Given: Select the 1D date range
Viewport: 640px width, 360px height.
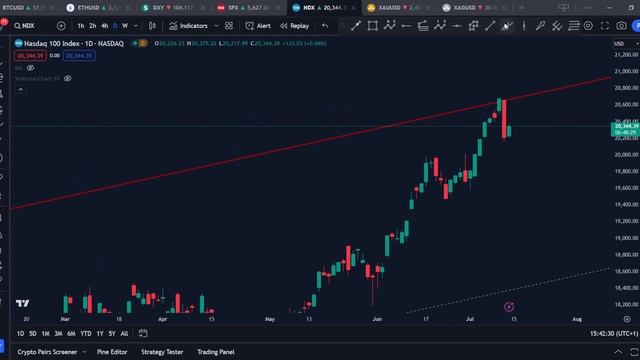Looking at the screenshot, I should (20, 333).
